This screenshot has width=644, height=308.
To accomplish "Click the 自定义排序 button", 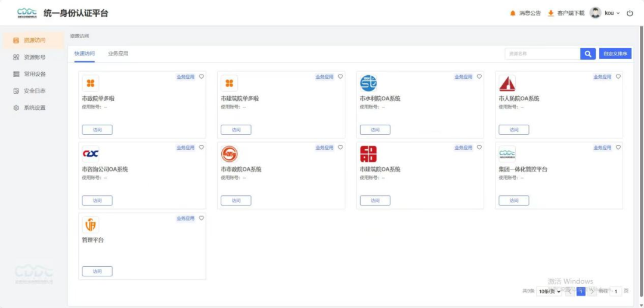I will point(615,54).
